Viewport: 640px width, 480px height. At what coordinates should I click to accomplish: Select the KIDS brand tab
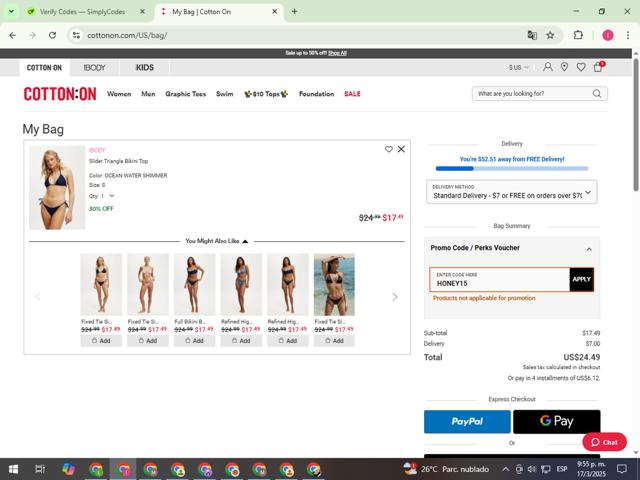click(x=144, y=68)
